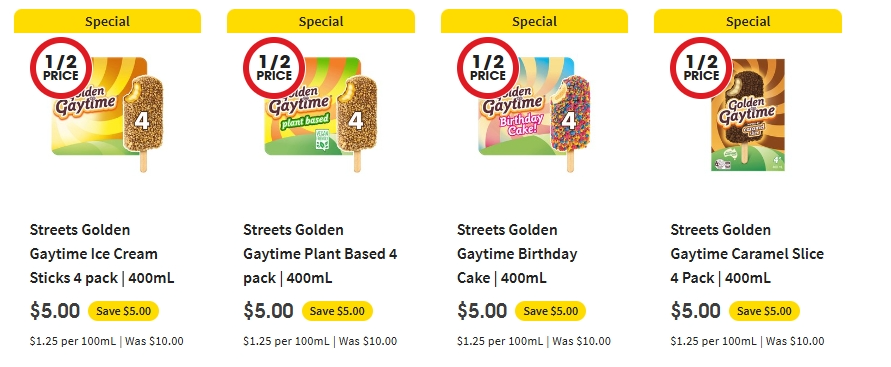The width and height of the screenshot is (891, 367).
Task: Open Golden Gaytime Ice Cream Sticks product image
Action: [108, 114]
